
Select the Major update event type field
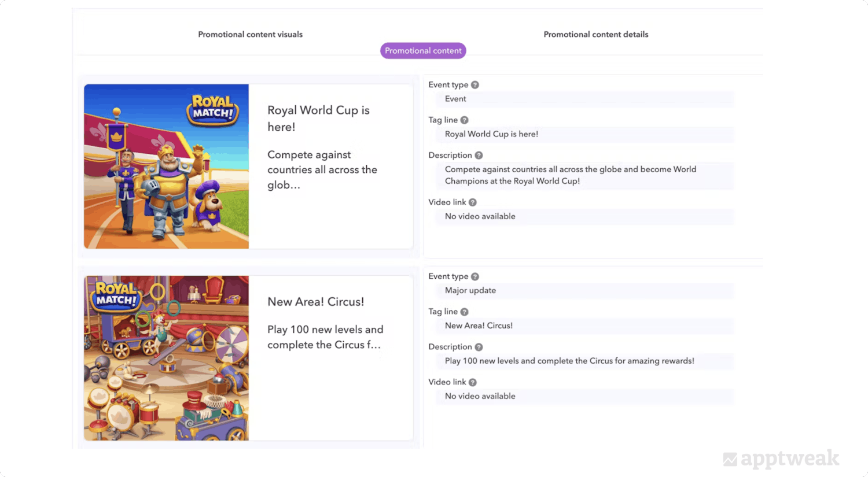click(584, 291)
